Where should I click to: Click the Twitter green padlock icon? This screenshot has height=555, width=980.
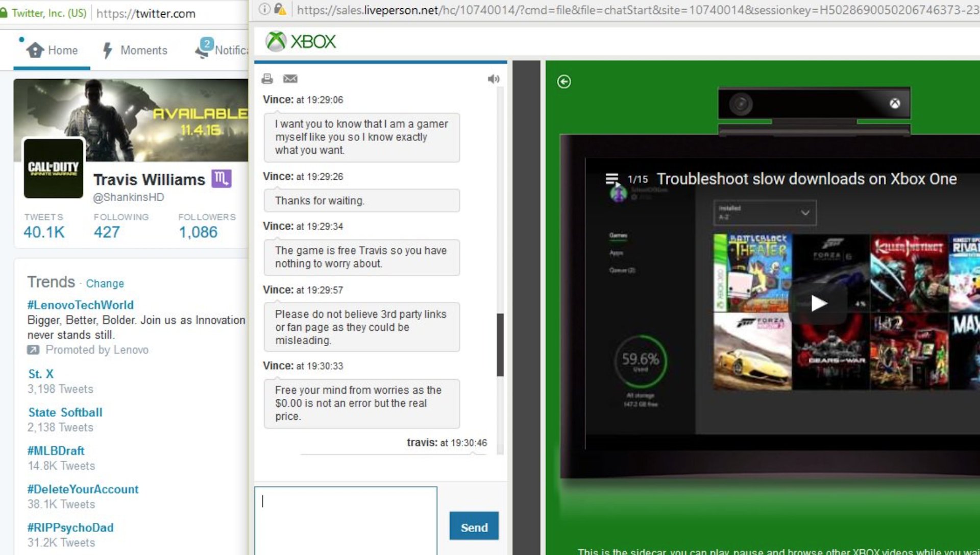[4, 13]
